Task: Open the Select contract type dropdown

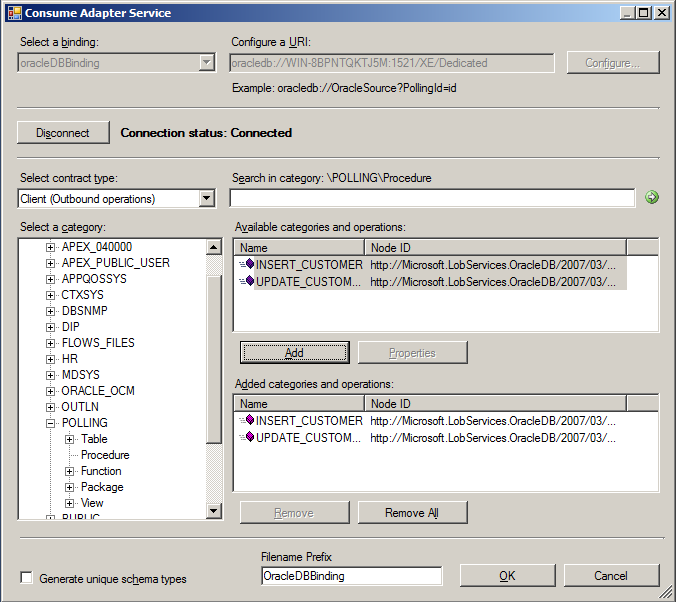Action: coord(207,198)
